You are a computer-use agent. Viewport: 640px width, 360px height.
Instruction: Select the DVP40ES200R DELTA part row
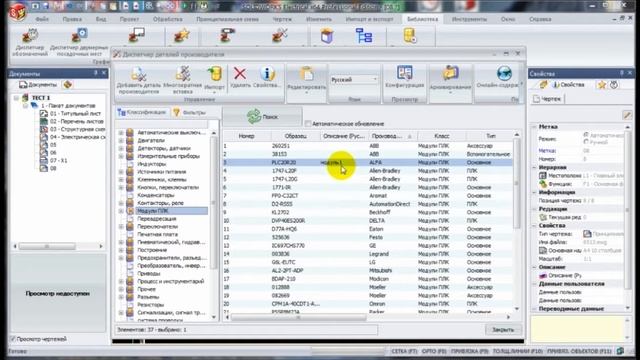point(367,220)
